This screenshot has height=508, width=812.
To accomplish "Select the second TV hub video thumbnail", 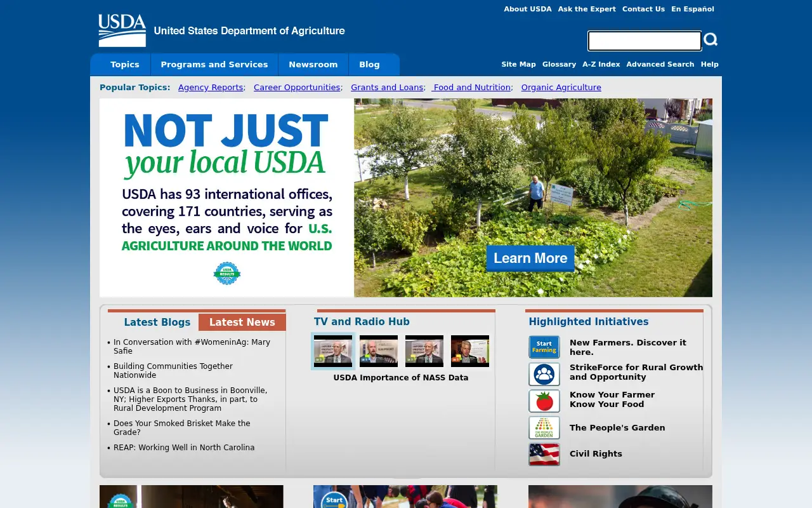I will [379, 351].
